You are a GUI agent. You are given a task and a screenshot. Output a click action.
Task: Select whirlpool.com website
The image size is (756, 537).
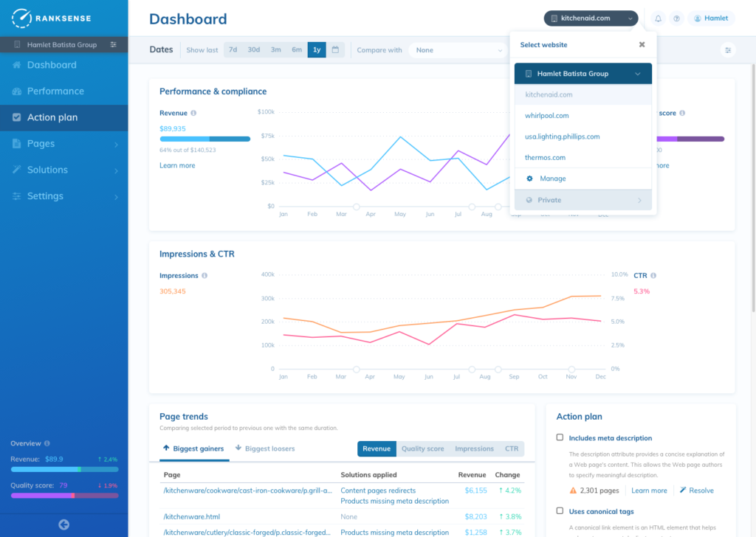tap(583, 116)
